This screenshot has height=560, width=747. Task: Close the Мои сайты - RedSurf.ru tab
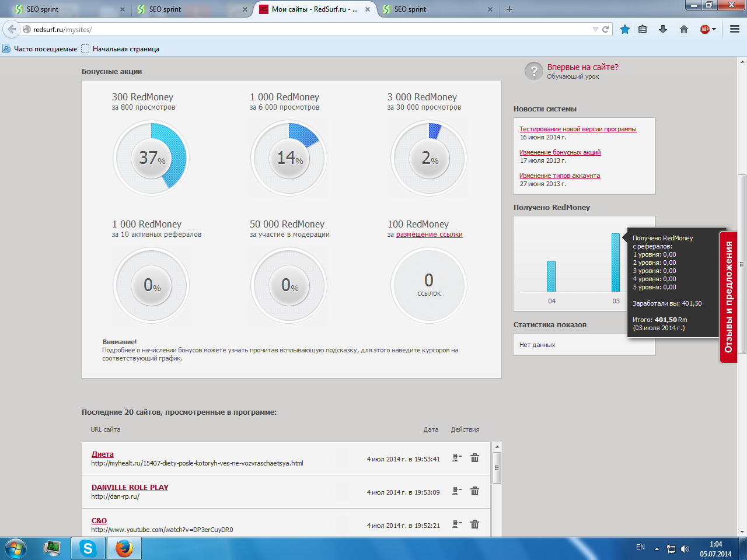point(368,9)
